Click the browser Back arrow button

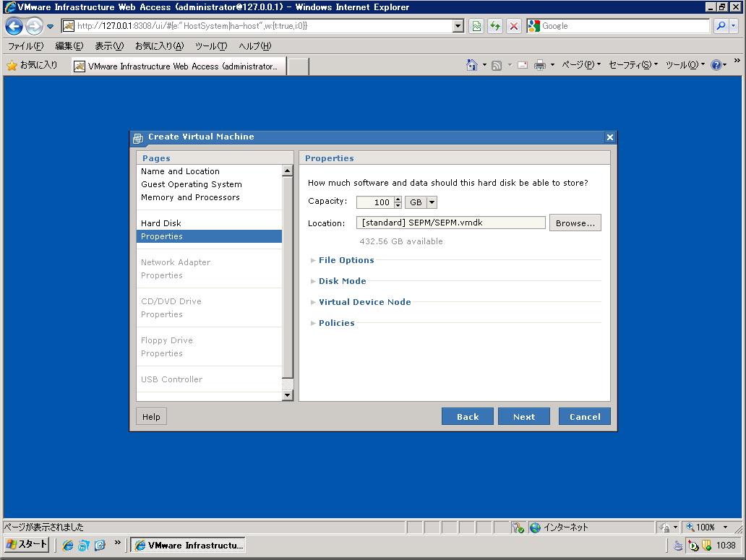[14, 26]
